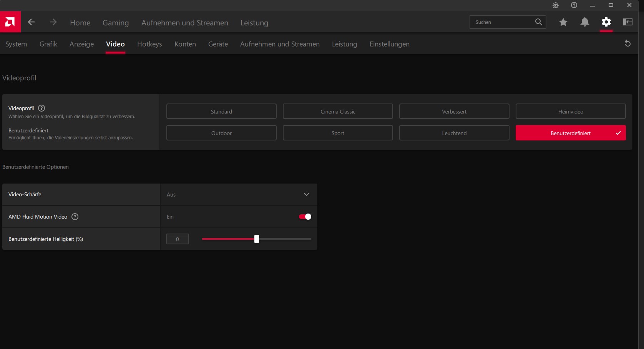Select the Sport video profile
Screen dimensions: 644x349
(338, 133)
